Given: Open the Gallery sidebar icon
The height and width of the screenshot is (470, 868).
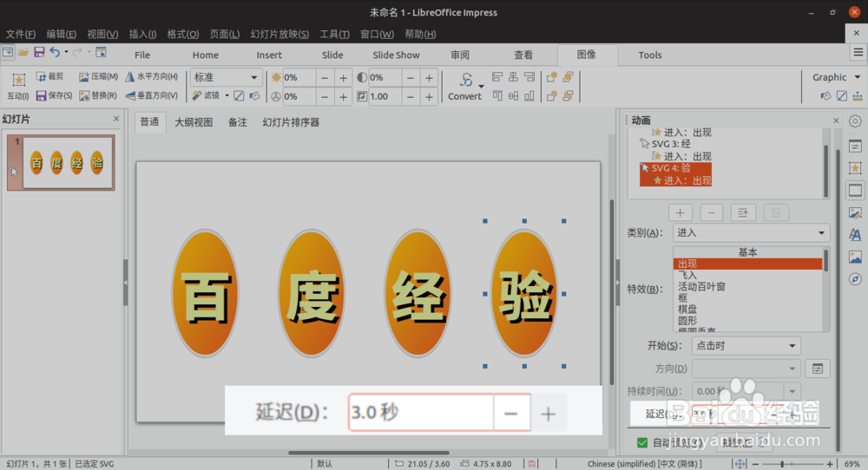Looking at the screenshot, I should click(855, 257).
